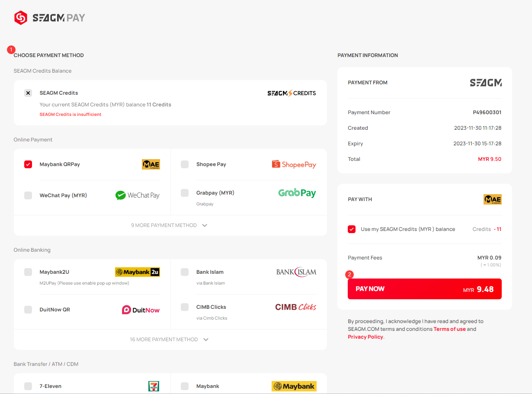Click the 'SEAGM Credits is insufficient' warning

(x=71, y=115)
